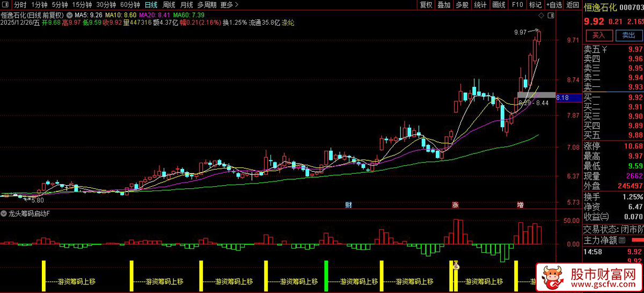Expand the 龙头筹码启动F indicator menu
Screen dimensions: 644x293
click(x=4, y=214)
